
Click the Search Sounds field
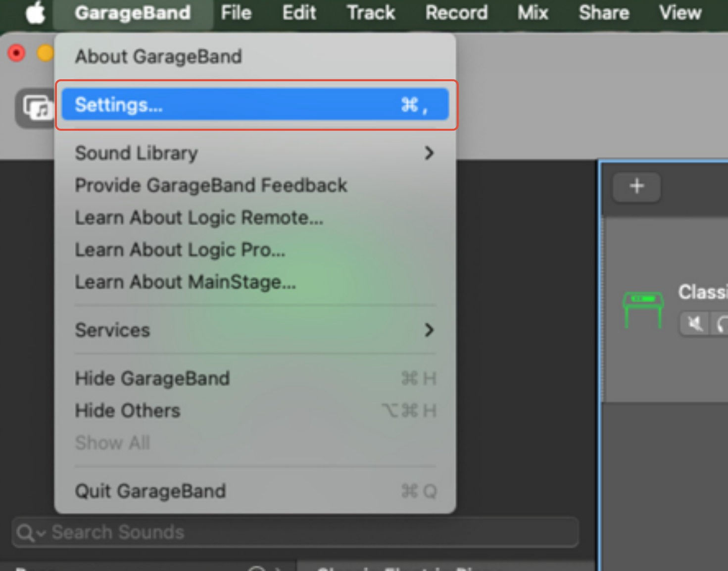[x=295, y=532]
